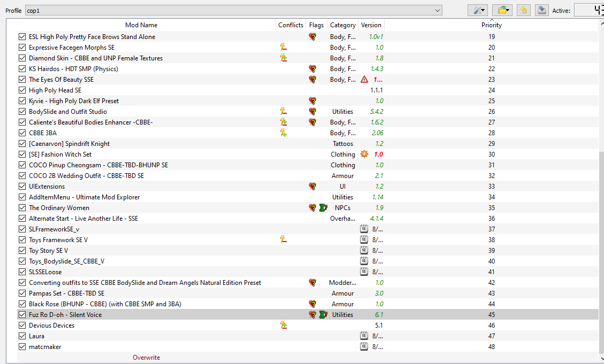
Task: Click the mod list vertical scrollbar
Action: pos(601,254)
